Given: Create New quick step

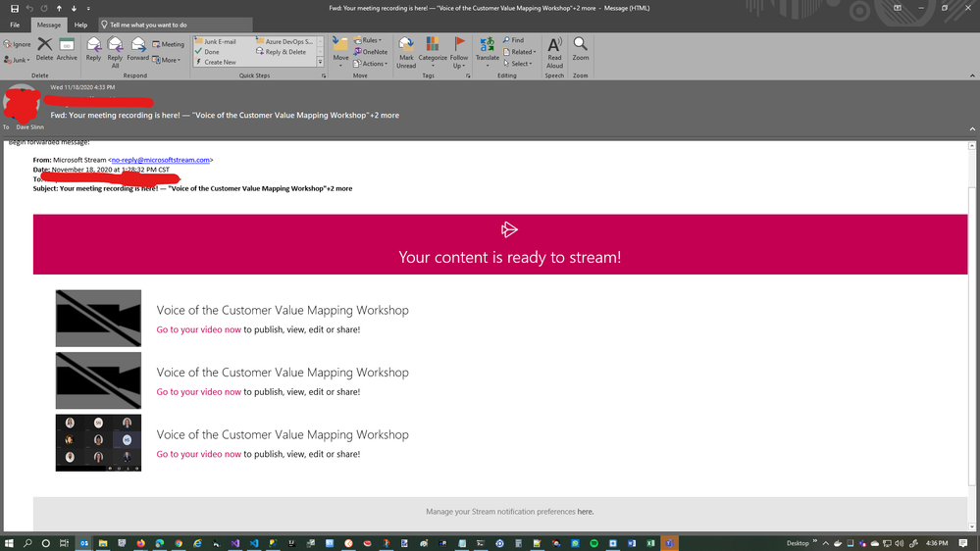Looking at the screenshot, I should 216,62.
